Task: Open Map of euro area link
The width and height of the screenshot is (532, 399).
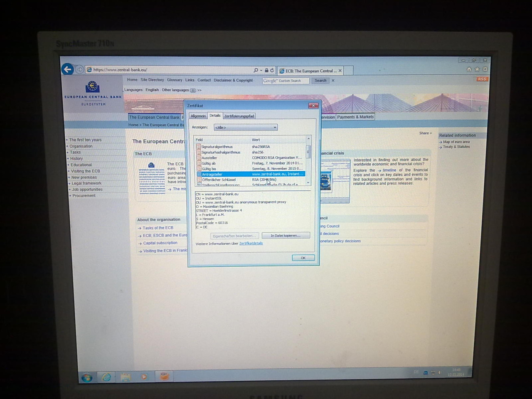Action: pos(456,142)
